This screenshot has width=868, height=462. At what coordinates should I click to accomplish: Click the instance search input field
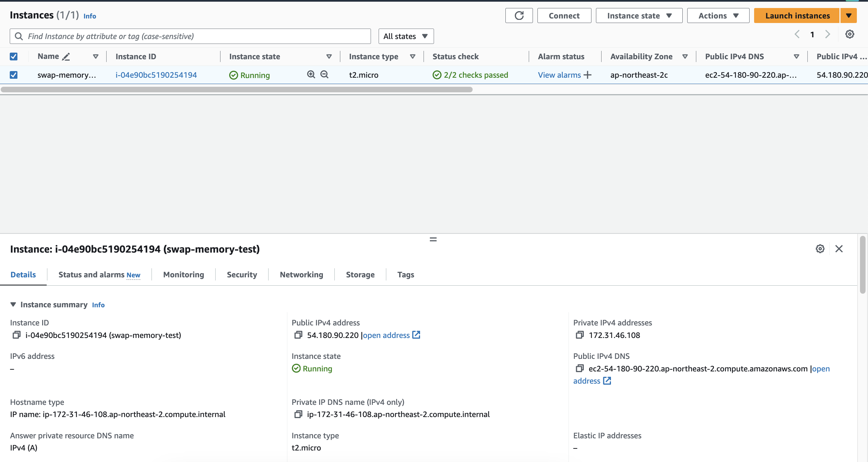(x=195, y=36)
